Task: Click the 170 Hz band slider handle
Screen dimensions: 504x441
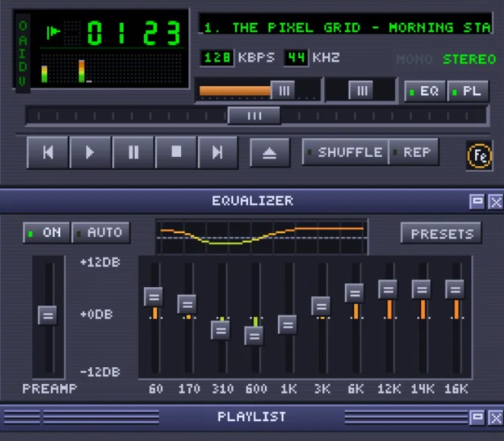Action: coord(187,304)
